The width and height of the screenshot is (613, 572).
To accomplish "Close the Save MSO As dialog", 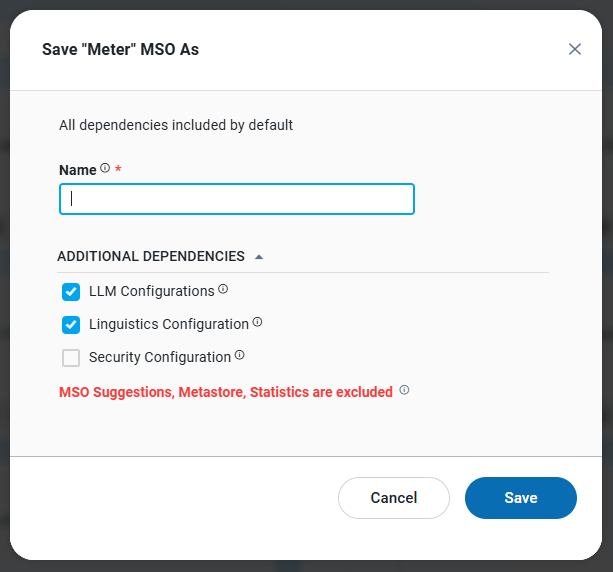I will coord(575,49).
